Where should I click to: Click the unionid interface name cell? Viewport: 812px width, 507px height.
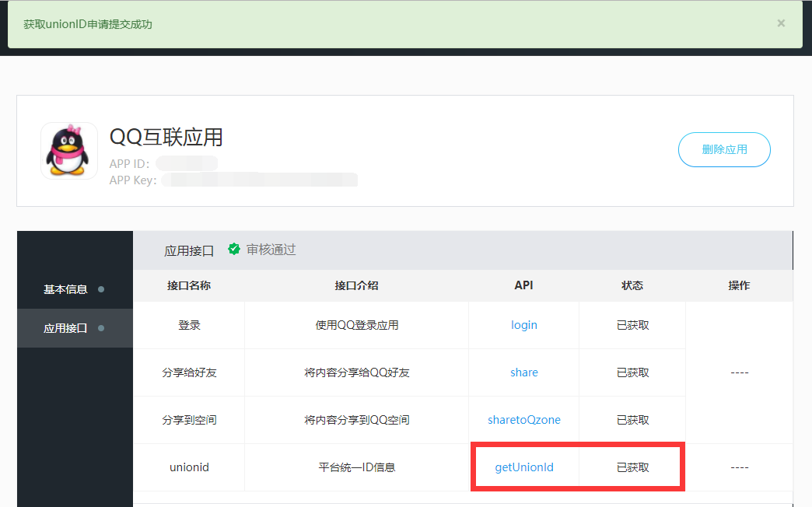click(x=189, y=467)
